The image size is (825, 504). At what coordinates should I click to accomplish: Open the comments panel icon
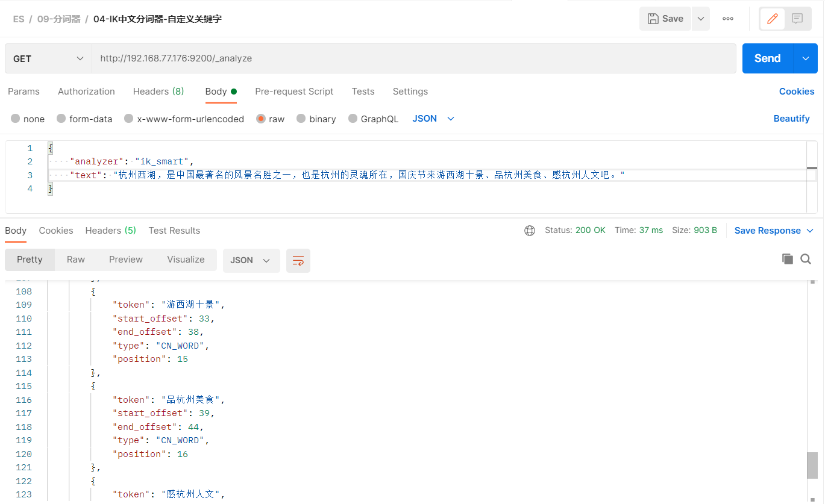point(797,19)
